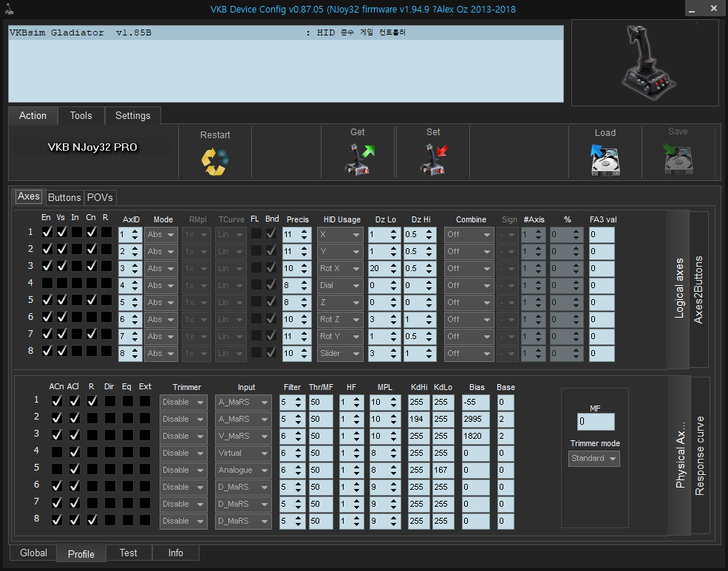
Task: Open the Global bottom tab
Action: 33,553
